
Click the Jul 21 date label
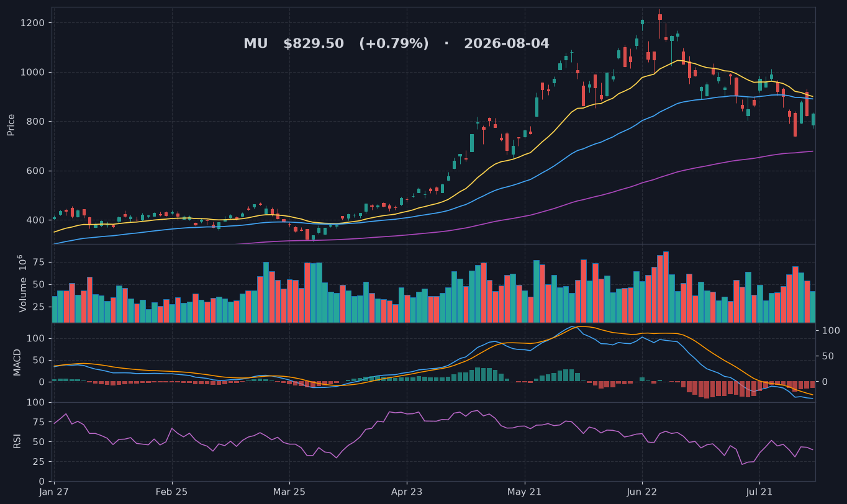(759, 492)
